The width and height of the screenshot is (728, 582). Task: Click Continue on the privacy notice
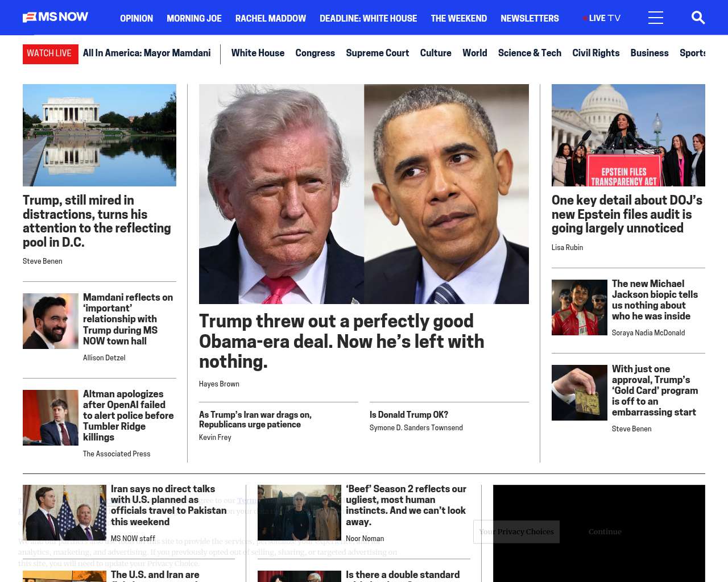point(605,532)
